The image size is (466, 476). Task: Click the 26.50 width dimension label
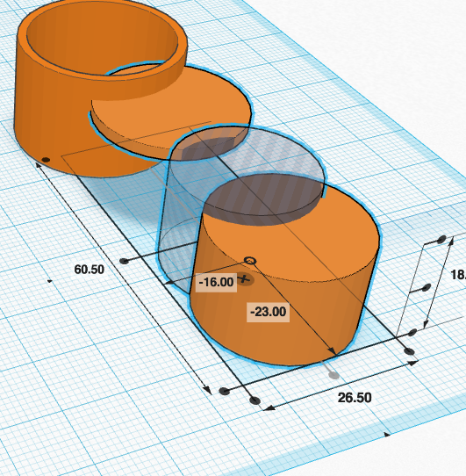click(x=355, y=398)
